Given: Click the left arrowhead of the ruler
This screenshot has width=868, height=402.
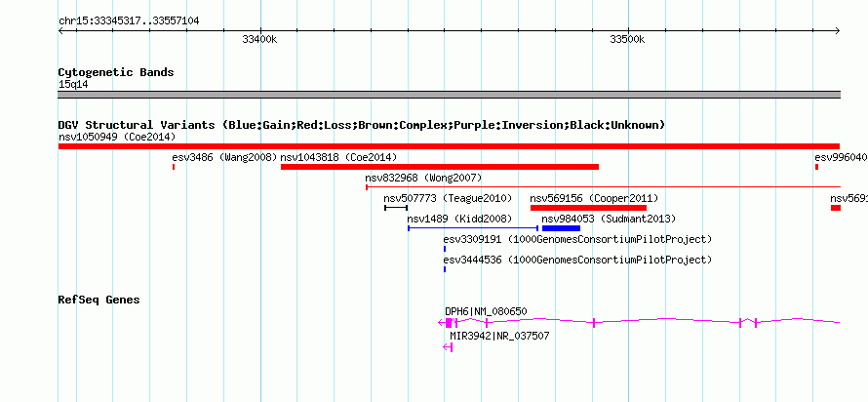Looking at the screenshot, I should click(x=60, y=30).
